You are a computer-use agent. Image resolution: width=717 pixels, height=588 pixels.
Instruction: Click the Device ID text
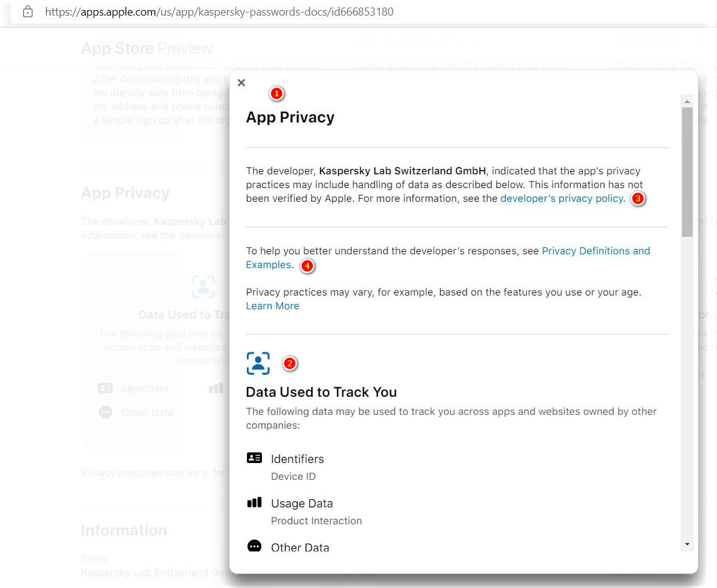point(293,476)
